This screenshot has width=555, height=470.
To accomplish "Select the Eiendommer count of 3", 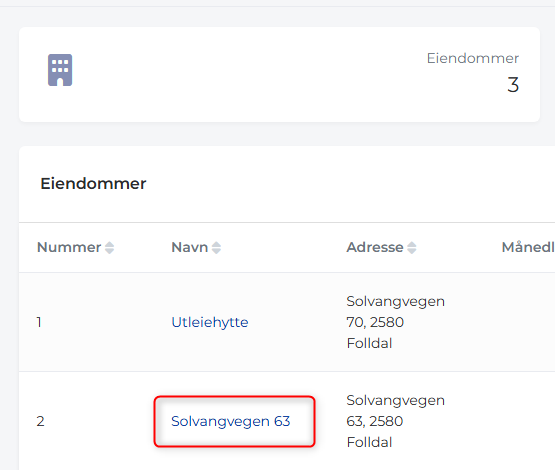I will tap(513, 85).
